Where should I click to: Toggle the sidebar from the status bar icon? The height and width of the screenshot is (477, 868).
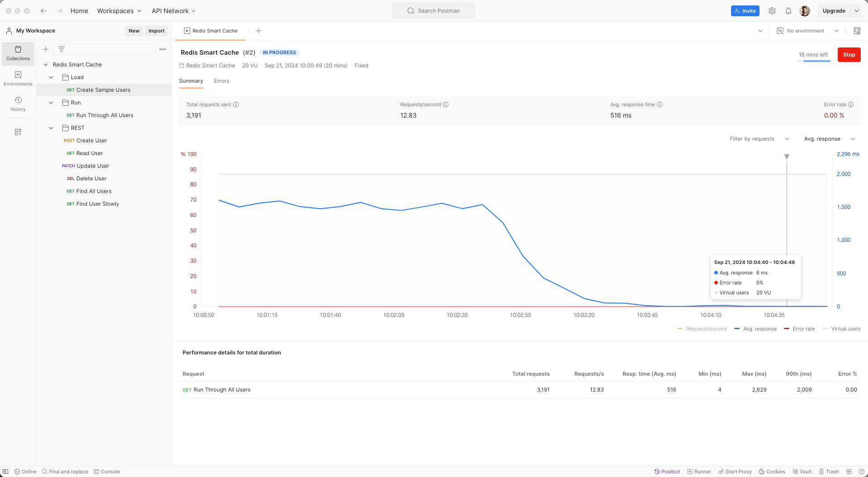(x=5, y=472)
